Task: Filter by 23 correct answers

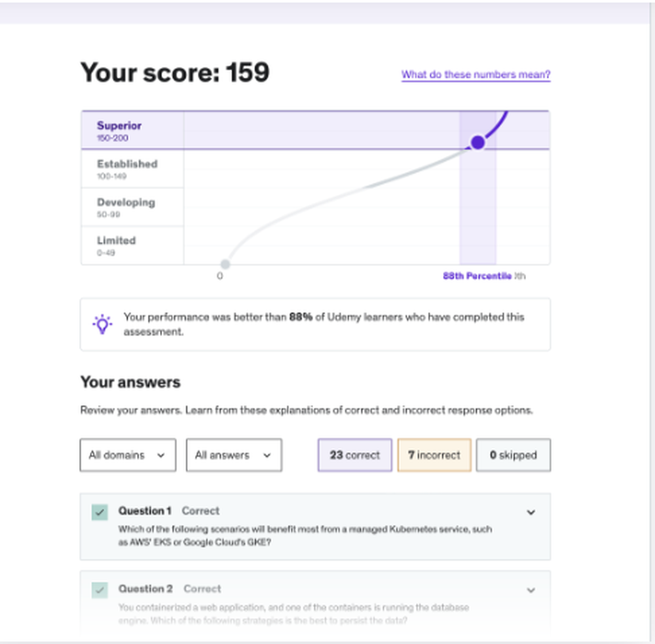Action: 354,455
